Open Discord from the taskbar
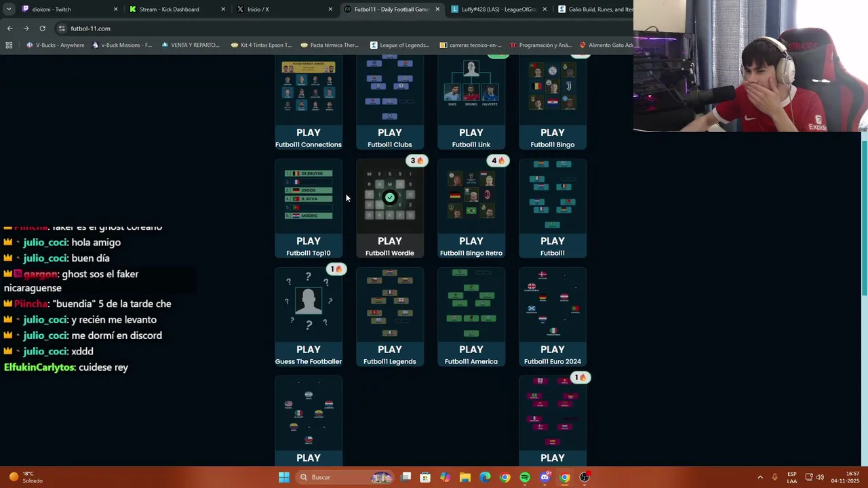This screenshot has height=488, width=868. click(545, 477)
